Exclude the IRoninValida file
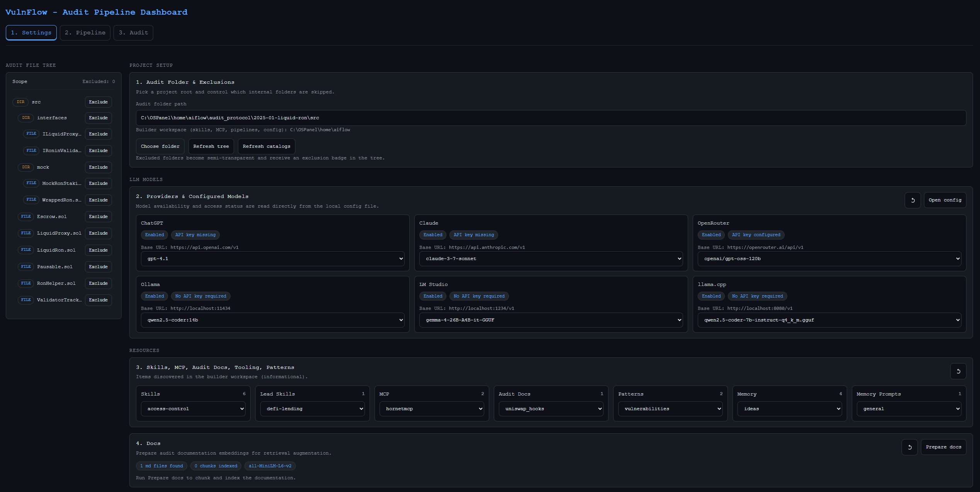980x492 pixels. [x=98, y=151]
